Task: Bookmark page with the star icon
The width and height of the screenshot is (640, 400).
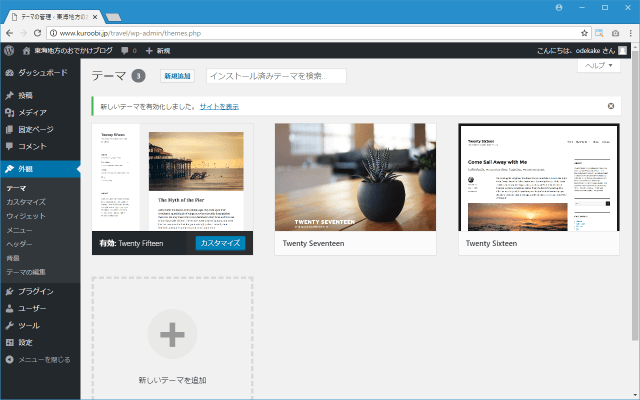Action: 584,33
